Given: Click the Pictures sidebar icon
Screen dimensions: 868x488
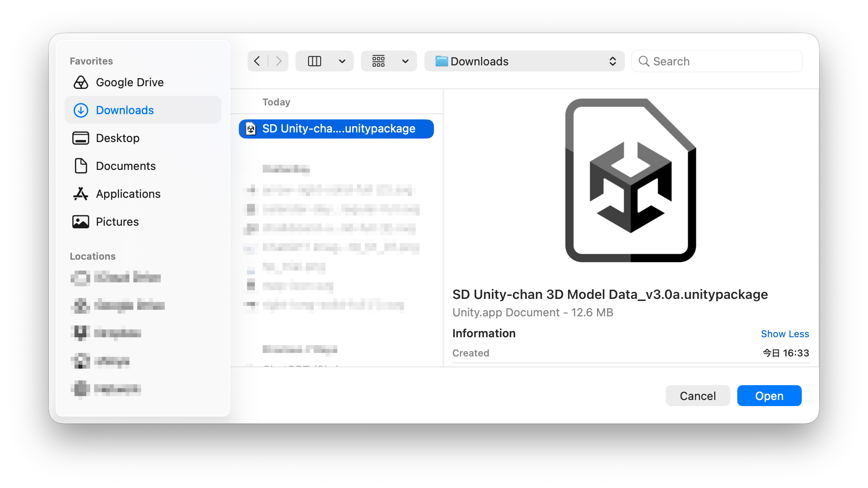Looking at the screenshot, I should [81, 222].
